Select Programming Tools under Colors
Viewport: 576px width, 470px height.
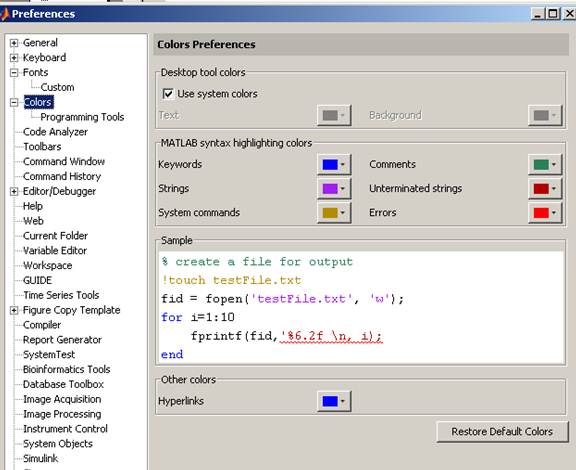82,117
